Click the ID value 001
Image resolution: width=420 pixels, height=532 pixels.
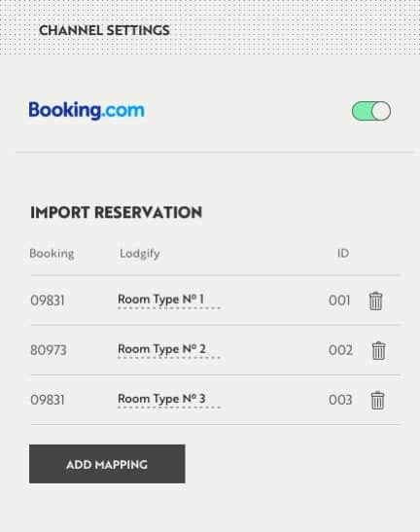click(339, 301)
